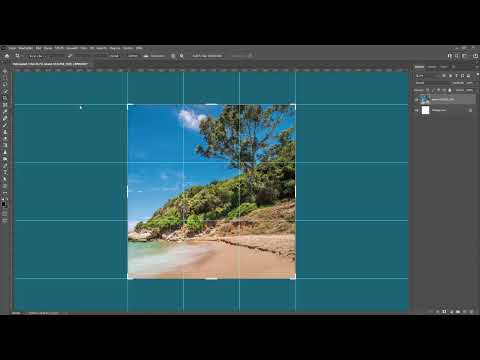Select the Move tool in the toolbox

5,71
